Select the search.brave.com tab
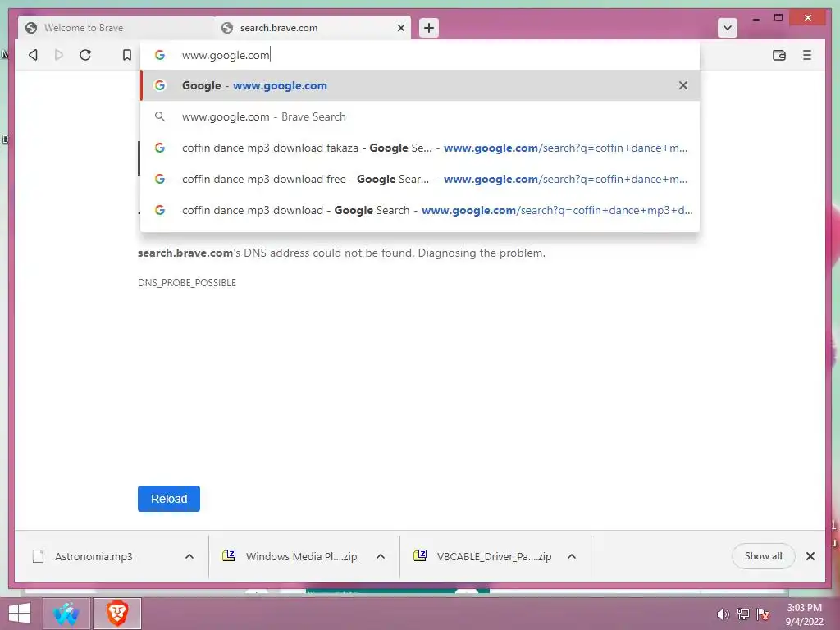This screenshot has width=840, height=630. 313,28
